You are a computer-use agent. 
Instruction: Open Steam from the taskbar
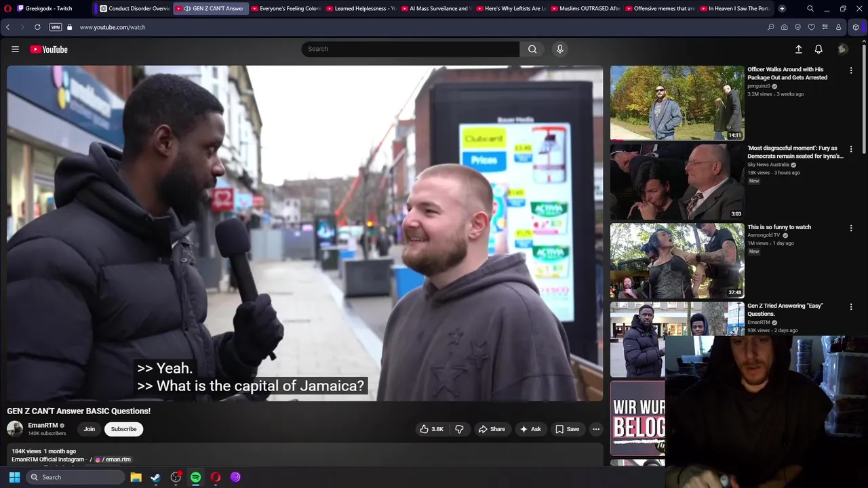(x=155, y=477)
